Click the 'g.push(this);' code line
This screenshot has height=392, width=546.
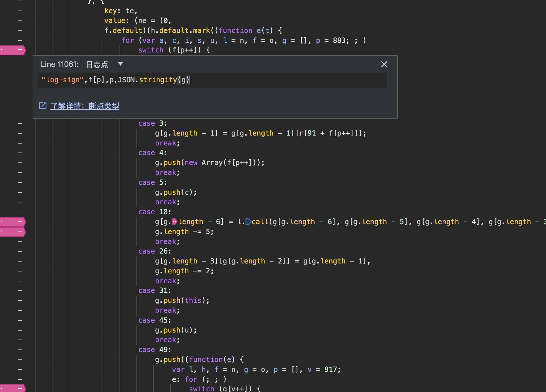tap(182, 301)
